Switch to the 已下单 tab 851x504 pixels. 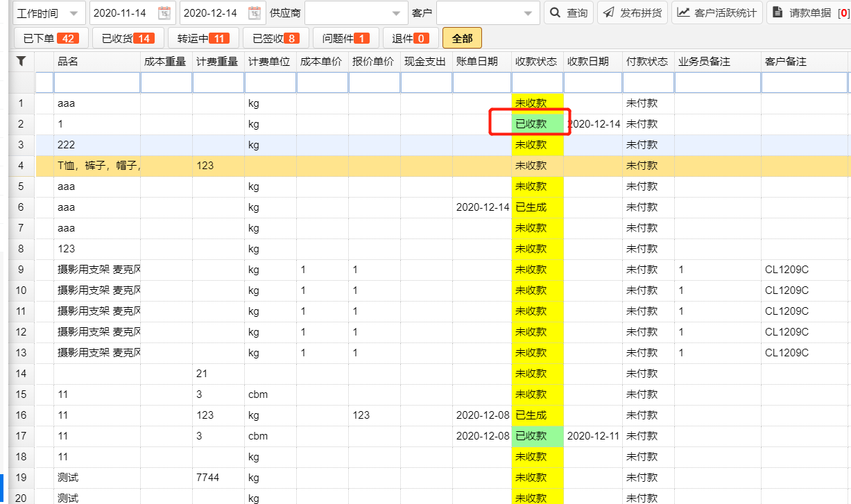click(x=51, y=38)
